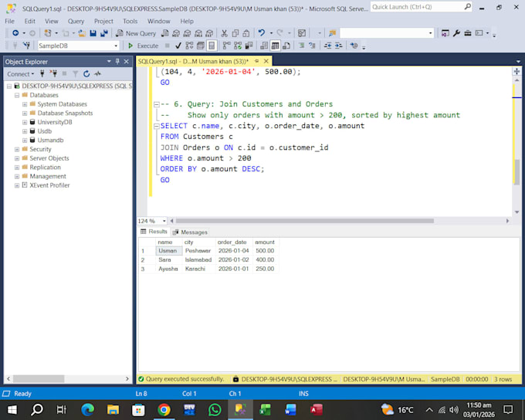The width and height of the screenshot is (525, 420).
Task: Click the Uncomment Selected Lines icon
Action: 313,46
